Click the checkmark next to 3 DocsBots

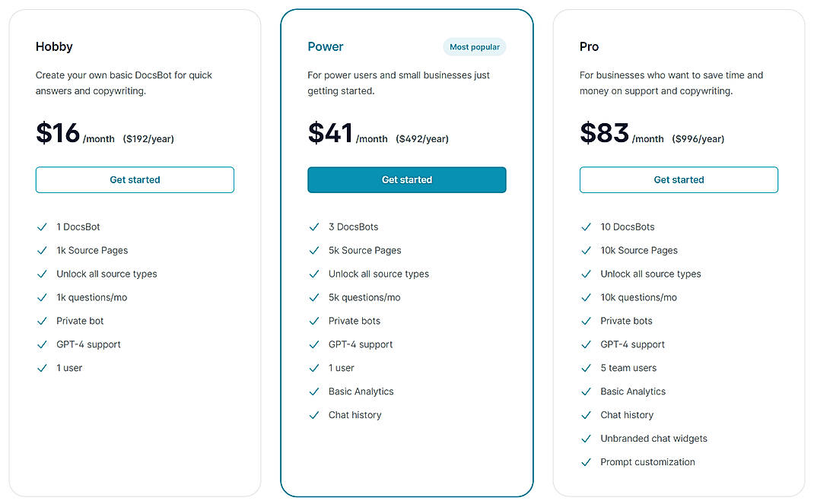[315, 227]
